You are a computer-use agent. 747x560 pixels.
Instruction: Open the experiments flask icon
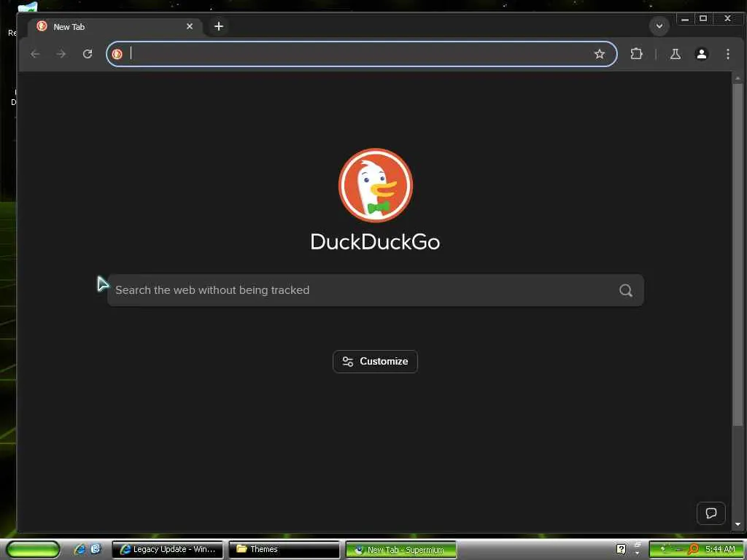(x=675, y=54)
